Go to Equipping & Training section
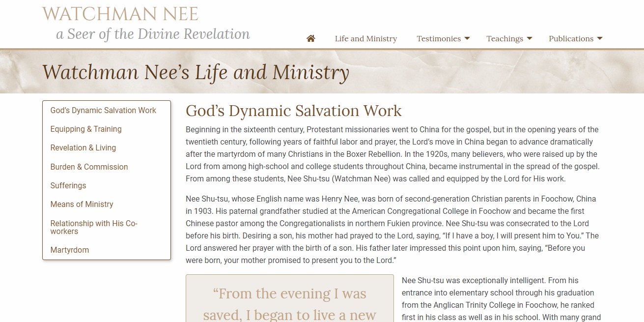Image resolution: width=644 pixels, height=322 pixels. (86, 129)
